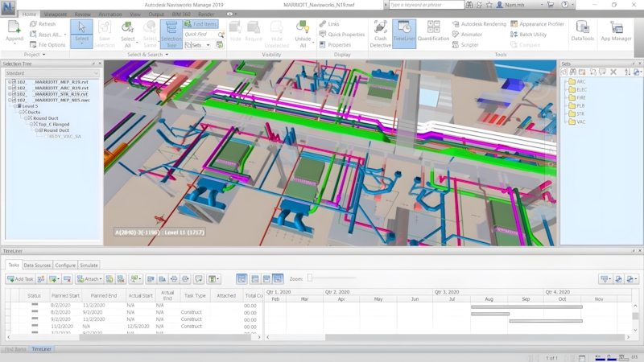This screenshot has height=362, width=644.
Task: Click the Planned Start column header
Action: coord(65,295)
